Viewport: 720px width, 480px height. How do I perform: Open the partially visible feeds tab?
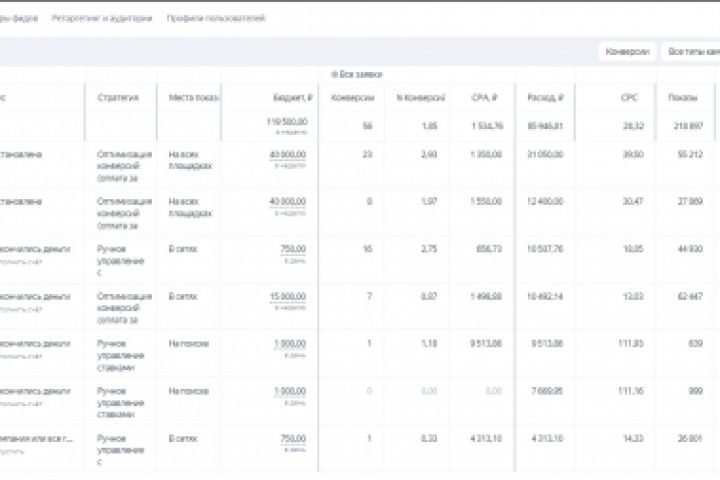tap(18, 19)
